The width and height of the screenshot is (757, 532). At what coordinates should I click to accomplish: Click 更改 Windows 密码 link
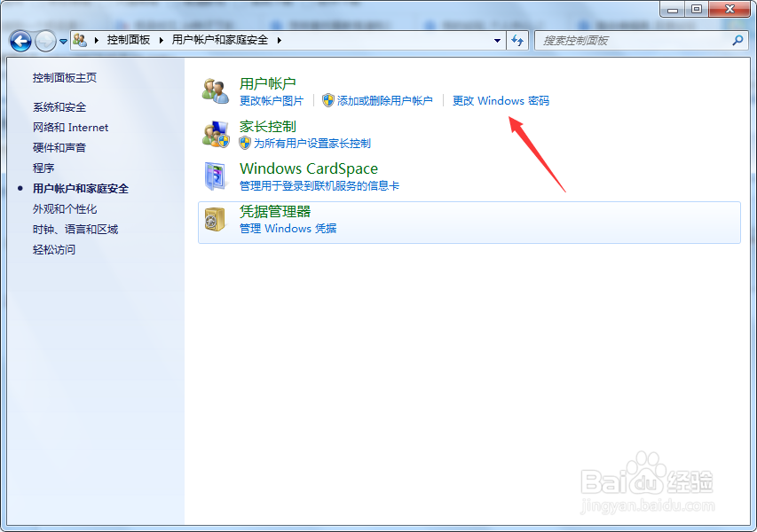click(x=501, y=101)
